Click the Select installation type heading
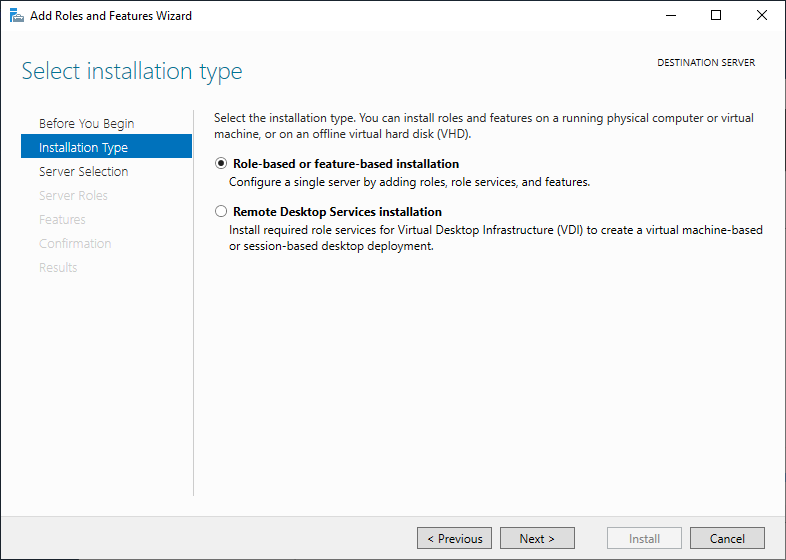Screen dimensions: 786x560 [132, 72]
